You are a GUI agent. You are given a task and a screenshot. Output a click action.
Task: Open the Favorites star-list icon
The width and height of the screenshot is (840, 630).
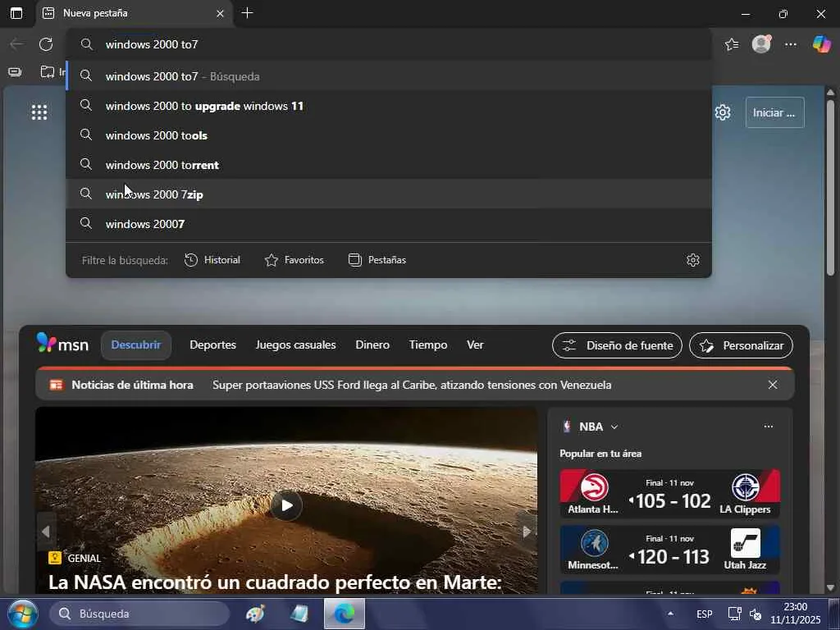point(732,44)
